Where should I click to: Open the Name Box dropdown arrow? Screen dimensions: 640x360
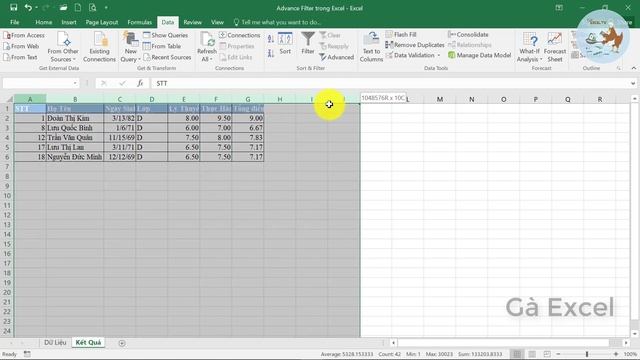(x=75, y=83)
